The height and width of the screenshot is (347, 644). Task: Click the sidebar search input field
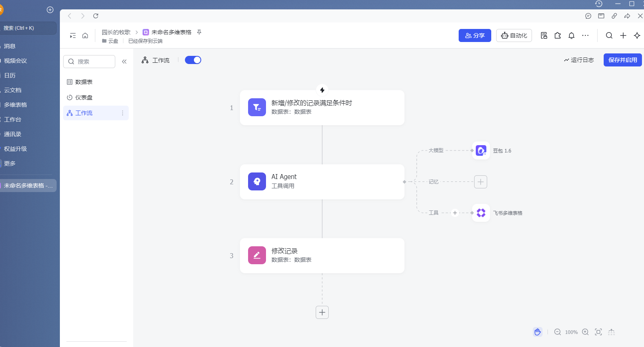click(x=90, y=62)
